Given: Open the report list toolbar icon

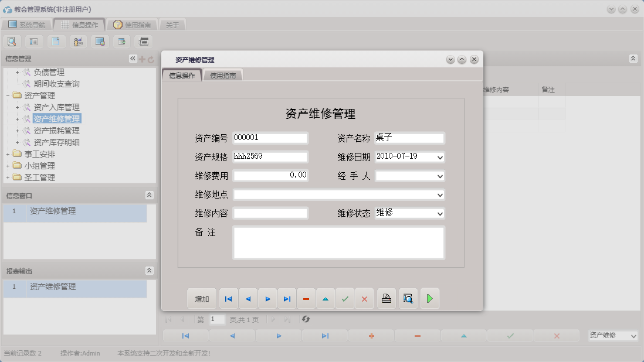Looking at the screenshot, I should pos(33,41).
